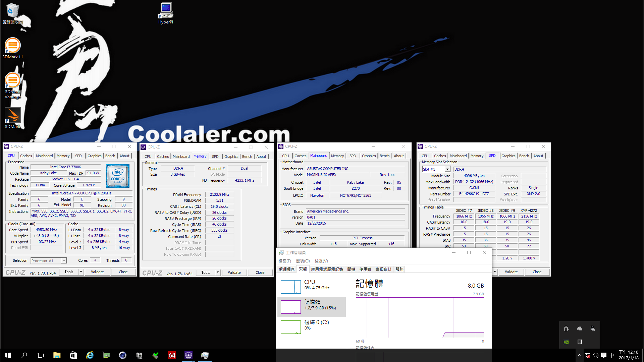The height and width of the screenshot is (362, 644).
Task: Expand Tools arrow in SPD CPU-Z window
Action: click(x=495, y=272)
